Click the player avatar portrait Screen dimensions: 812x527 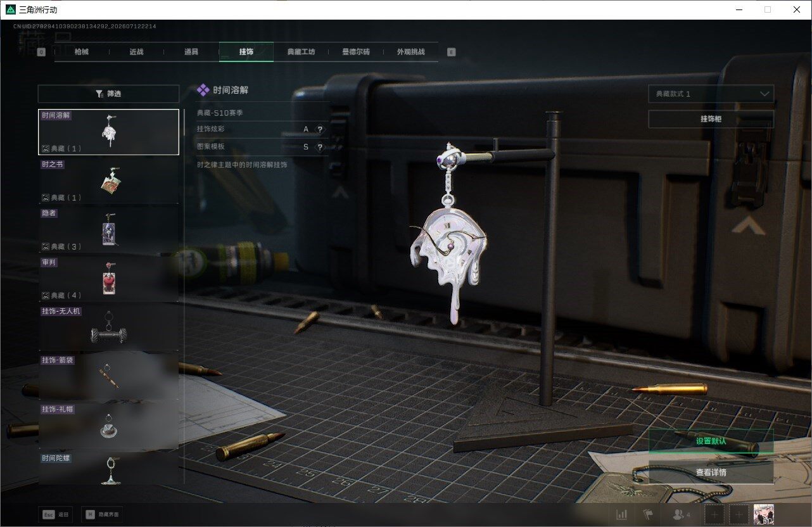[x=764, y=515]
